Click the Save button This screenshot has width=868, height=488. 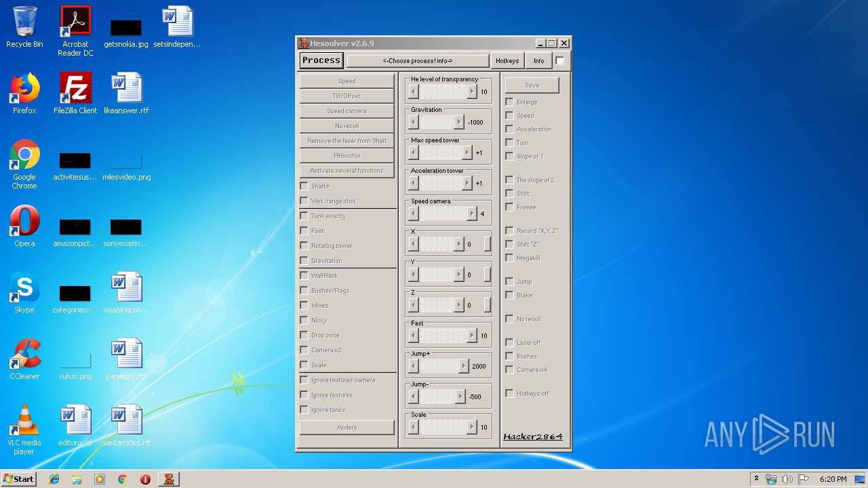click(532, 85)
